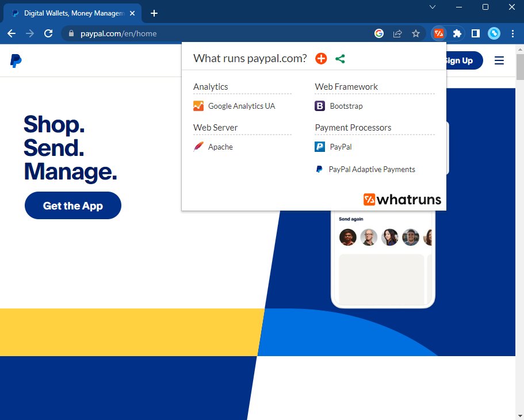
Task: Click the share page icon in address bar
Action: tap(397, 33)
